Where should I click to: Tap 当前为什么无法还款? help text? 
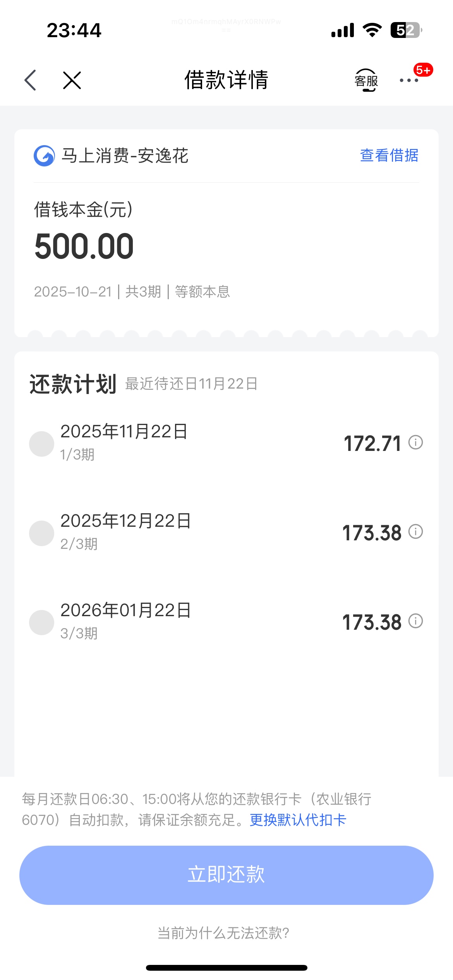coord(223,933)
